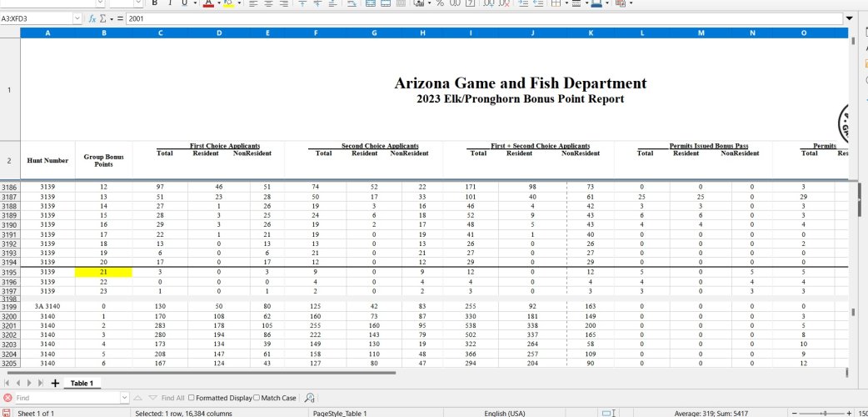This screenshot has height=417, width=868.
Task: Go to last sheet arrow
Action: 40,383
